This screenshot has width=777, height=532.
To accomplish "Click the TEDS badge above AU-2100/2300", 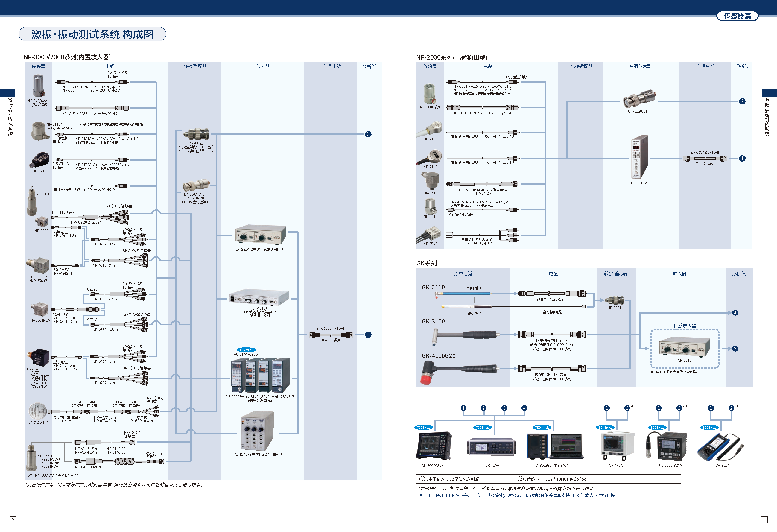I will coord(247,350).
